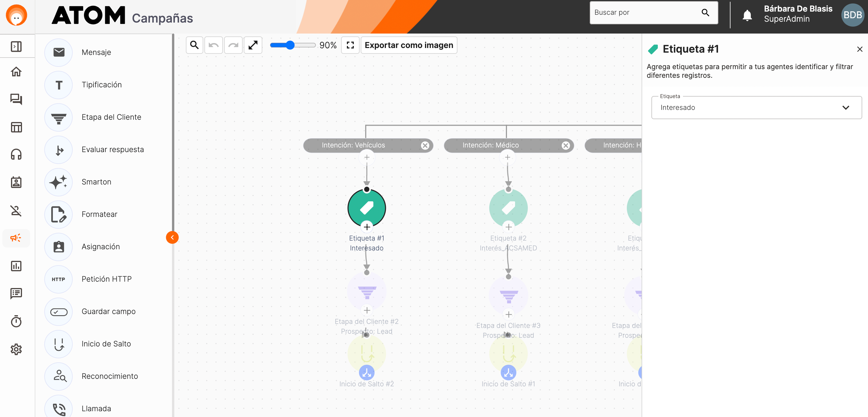Click the canvas search magnifier icon
The image size is (868, 417).
tap(195, 45)
